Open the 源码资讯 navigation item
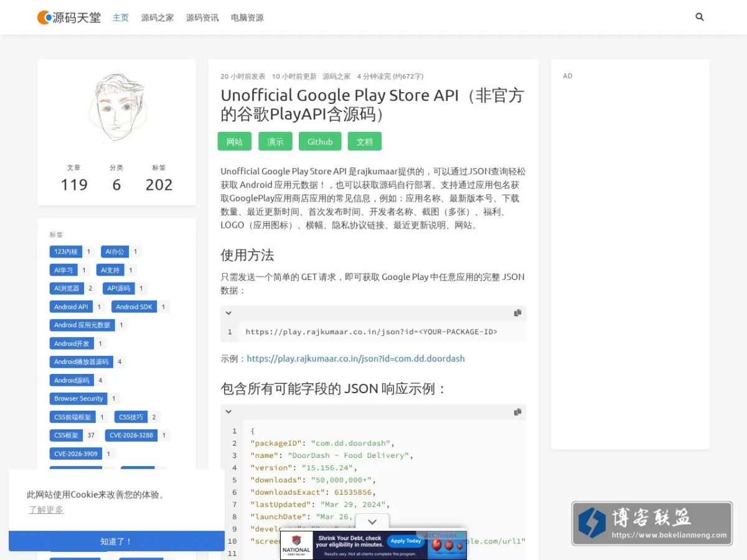 (x=202, y=17)
